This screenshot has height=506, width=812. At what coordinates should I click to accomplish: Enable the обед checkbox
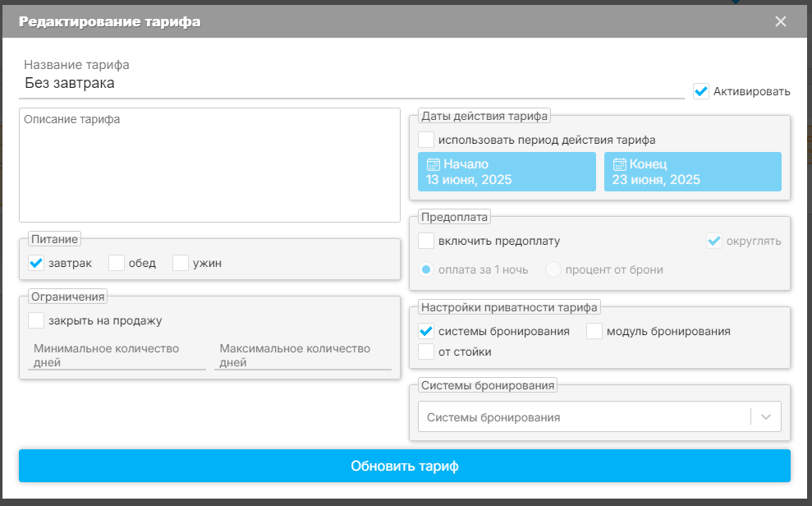pos(117,263)
